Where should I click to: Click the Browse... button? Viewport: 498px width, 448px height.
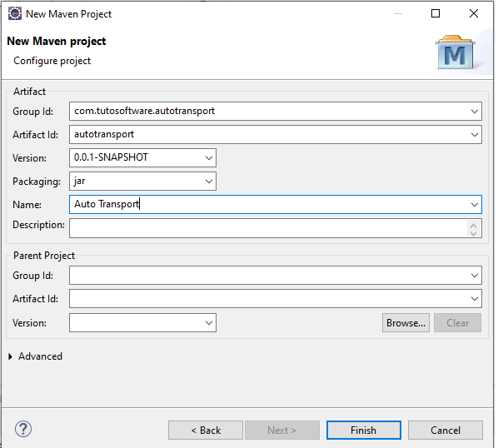point(406,323)
